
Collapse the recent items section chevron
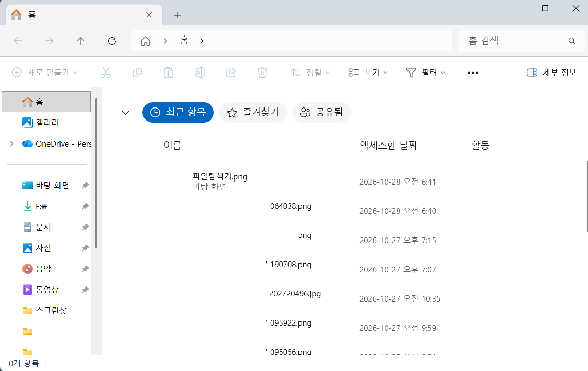[126, 113]
